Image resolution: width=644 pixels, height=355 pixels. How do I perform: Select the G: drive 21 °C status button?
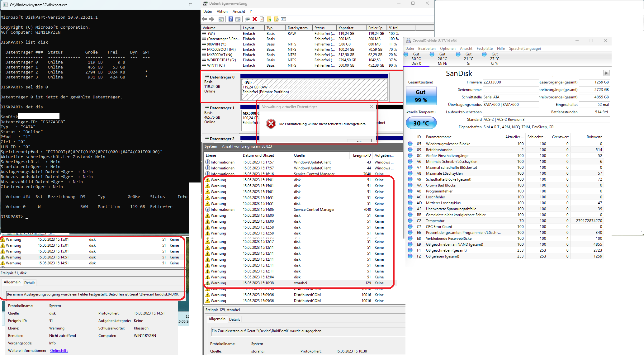(468, 59)
